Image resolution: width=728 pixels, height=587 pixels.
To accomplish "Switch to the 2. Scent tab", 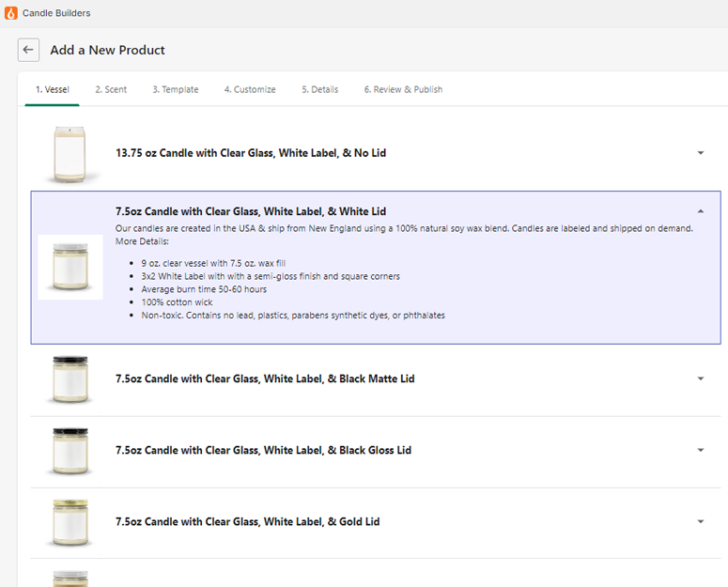I will point(111,89).
